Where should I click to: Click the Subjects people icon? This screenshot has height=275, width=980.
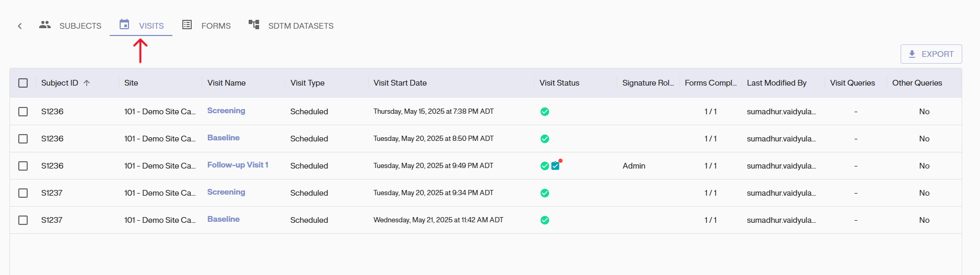click(x=45, y=25)
